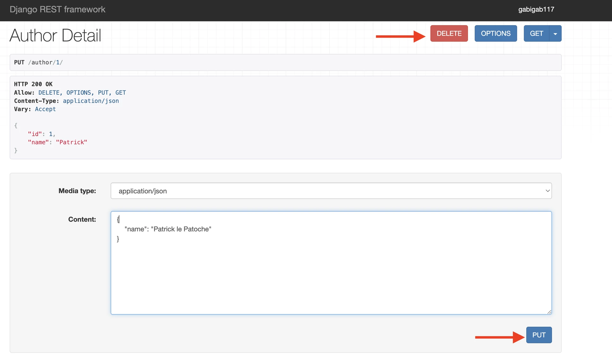Click the Media type label
Screen dimensions: 612x364
pyautogui.click(x=77, y=191)
